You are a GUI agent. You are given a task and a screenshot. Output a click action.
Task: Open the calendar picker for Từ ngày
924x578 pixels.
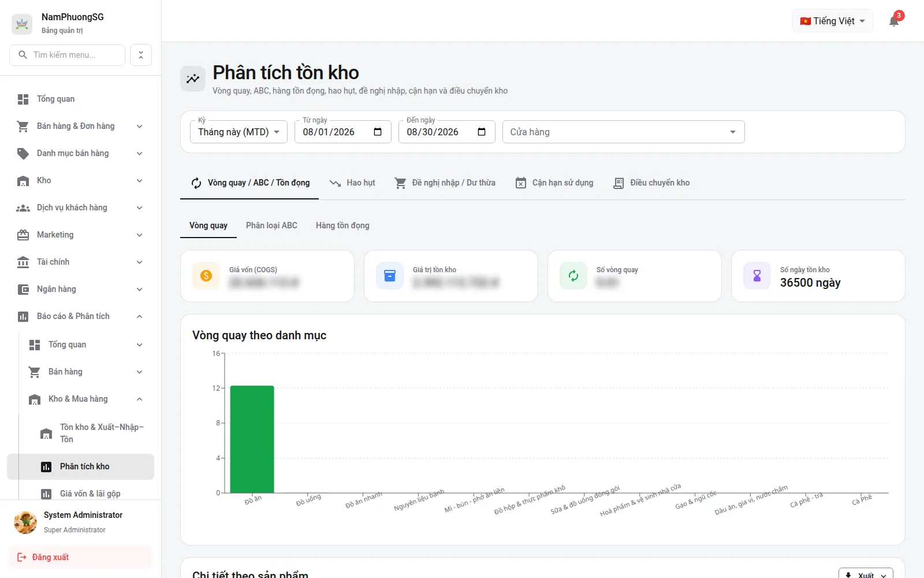378,132
